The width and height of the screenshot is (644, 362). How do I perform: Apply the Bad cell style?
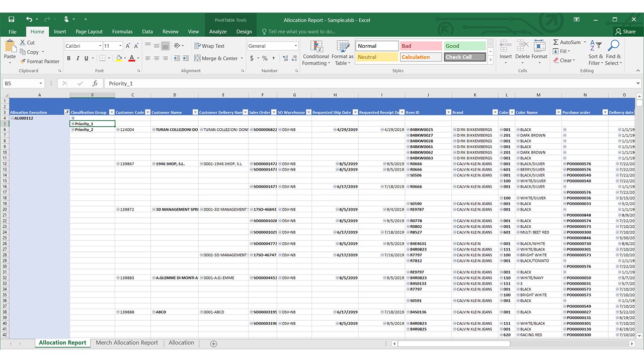[x=421, y=46]
